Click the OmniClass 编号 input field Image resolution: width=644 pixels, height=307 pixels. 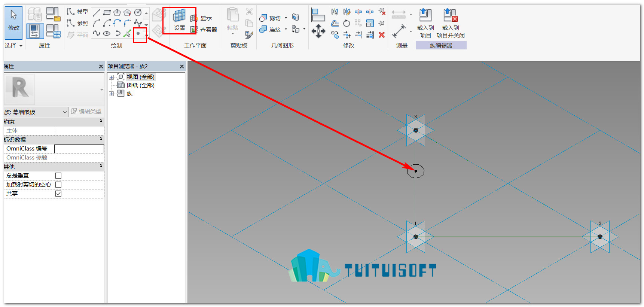click(79, 149)
